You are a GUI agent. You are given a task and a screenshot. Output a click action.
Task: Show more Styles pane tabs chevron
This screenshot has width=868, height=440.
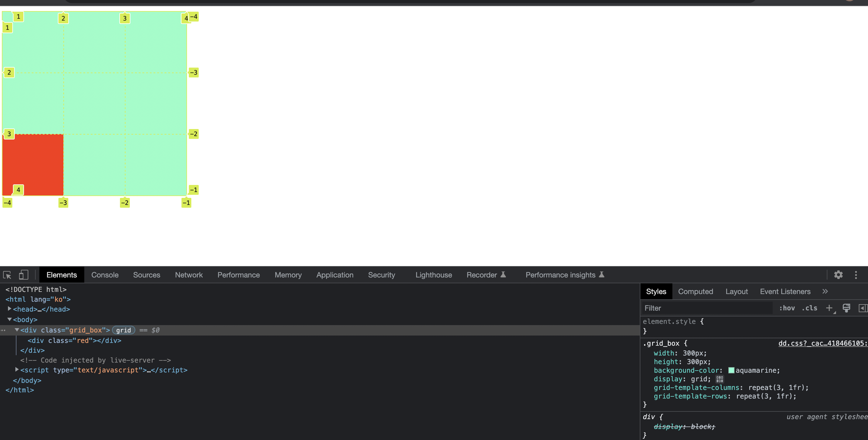coord(825,292)
